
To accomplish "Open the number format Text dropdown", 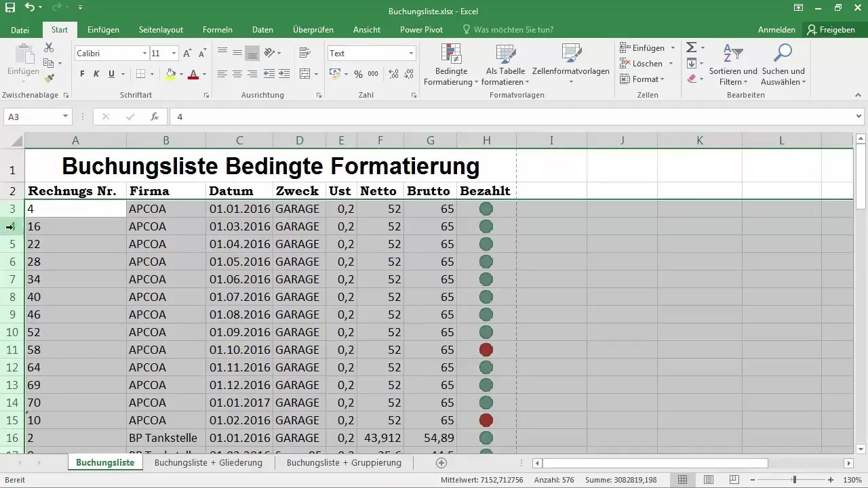I will [x=411, y=54].
